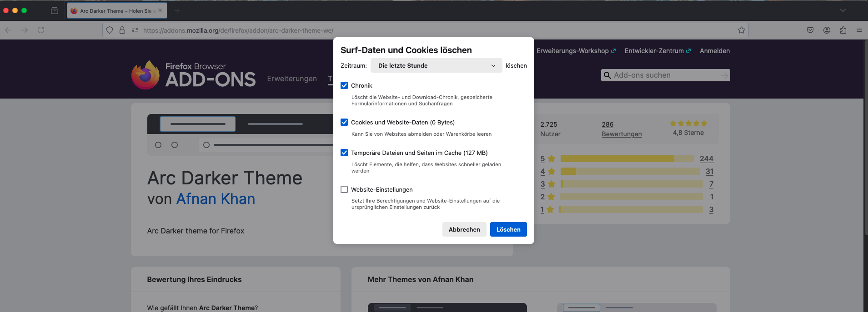This screenshot has width=868, height=312.
Task: Click the 5-star rating bar
Action: point(627,158)
